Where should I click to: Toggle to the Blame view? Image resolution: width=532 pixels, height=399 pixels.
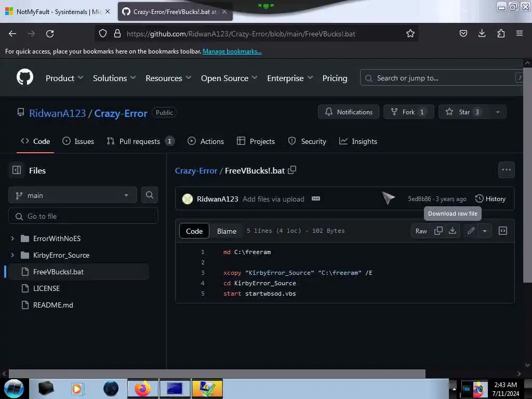[x=227, y=231]
